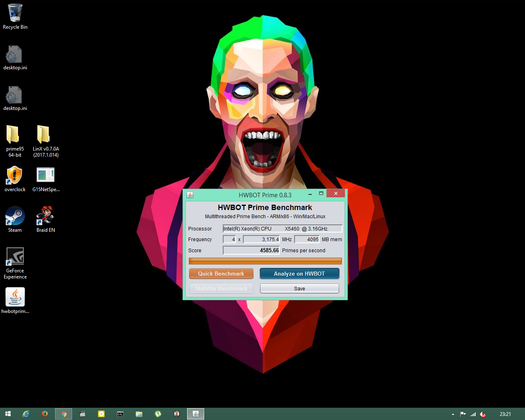This screenshot has height=420, width=525.
Task: Open the Action Center flag icon
Action: (463, 414)
